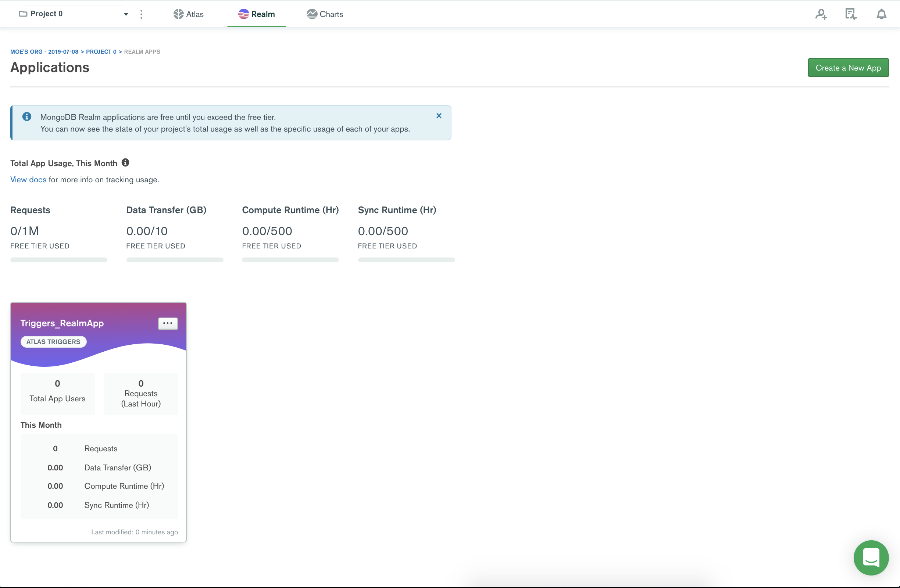Click the Total App Usage info icon
This screenshot has width=900, height=588.
coord(125,163)
